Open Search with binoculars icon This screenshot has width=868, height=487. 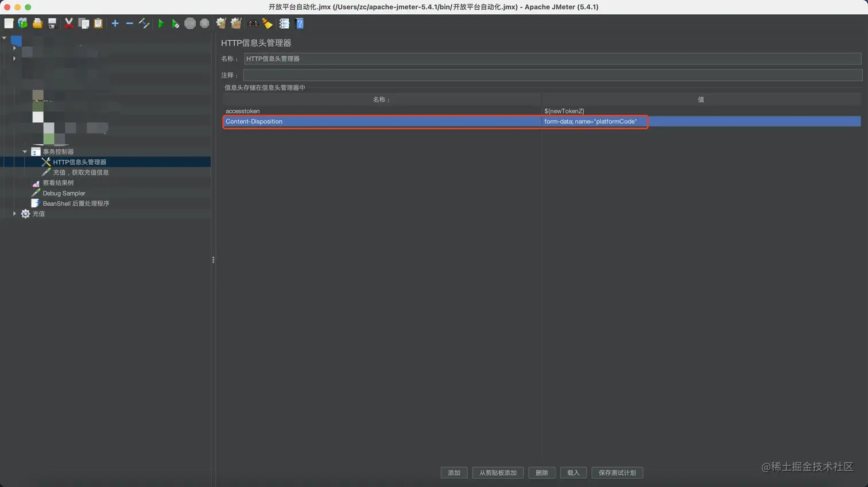(253, 24)
